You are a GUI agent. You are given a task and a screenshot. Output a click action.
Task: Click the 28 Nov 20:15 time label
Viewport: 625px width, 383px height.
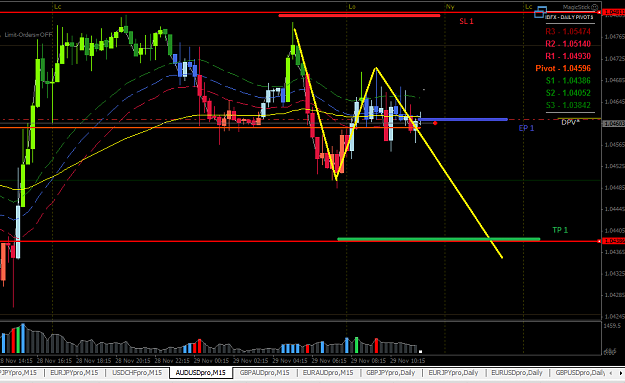[x=133, y=361]
